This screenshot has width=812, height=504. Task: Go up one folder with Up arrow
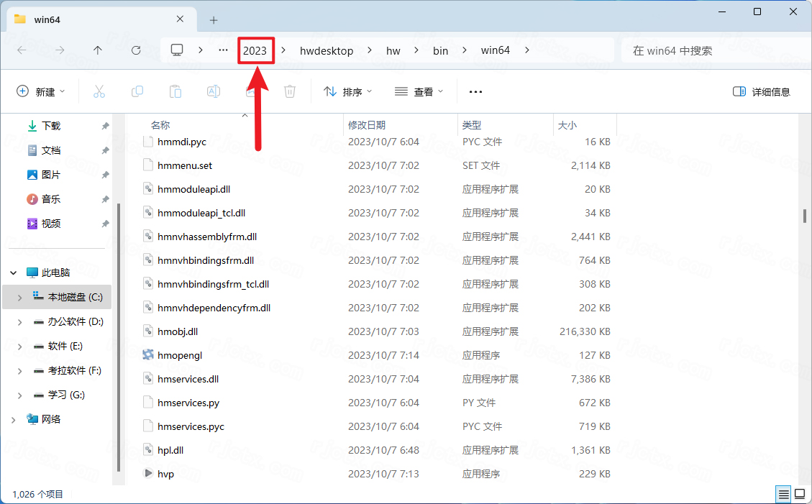tap(98, 50)
